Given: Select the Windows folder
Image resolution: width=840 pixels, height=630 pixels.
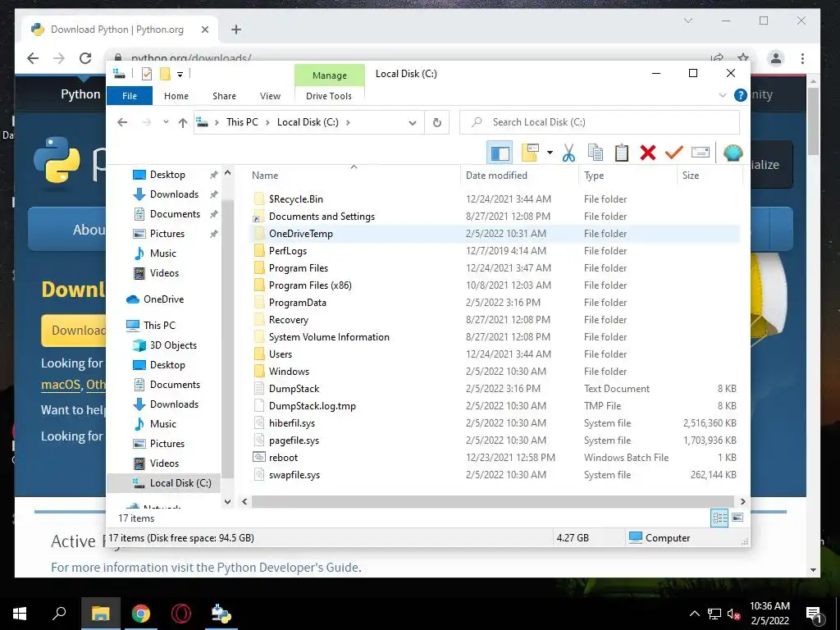Looking at the screenshot, I should coord(495,372).
